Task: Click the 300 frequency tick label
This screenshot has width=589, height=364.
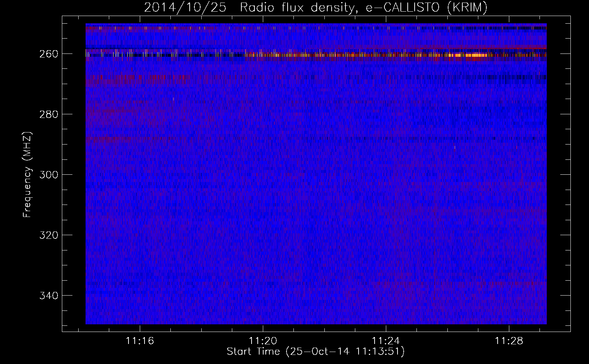Action: (x=48, y=175)
